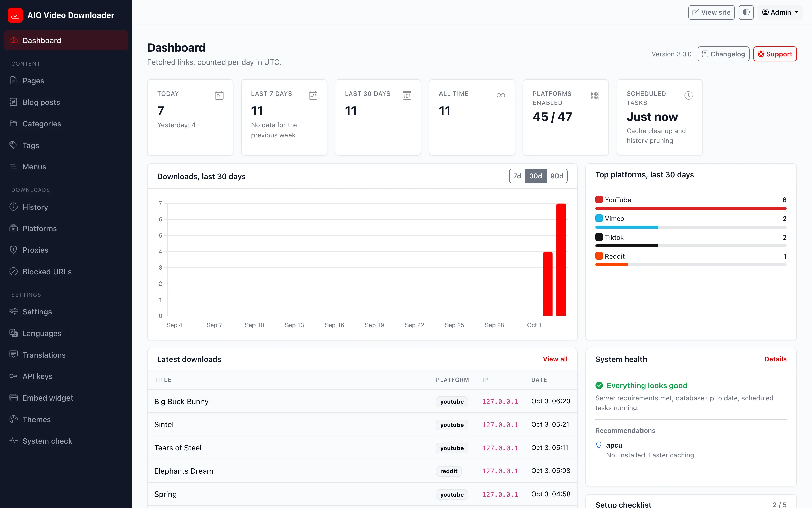Open Pages in the sidebar
Screen dimensions: 812x508
[x=66, y=81]
